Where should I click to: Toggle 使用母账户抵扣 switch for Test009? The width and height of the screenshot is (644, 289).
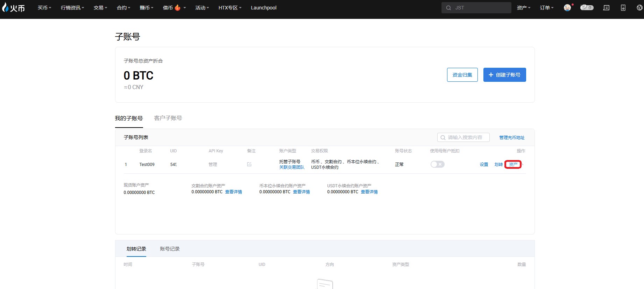[x=437, y=164]
